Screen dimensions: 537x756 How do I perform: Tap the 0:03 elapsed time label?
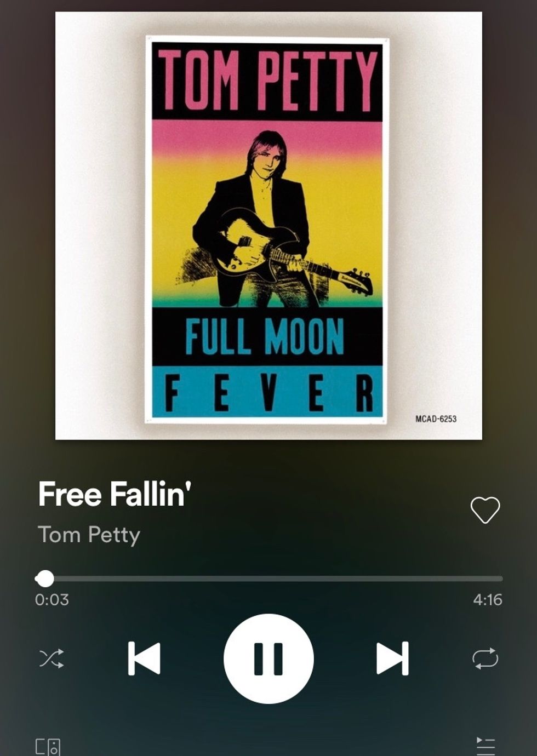52,600
